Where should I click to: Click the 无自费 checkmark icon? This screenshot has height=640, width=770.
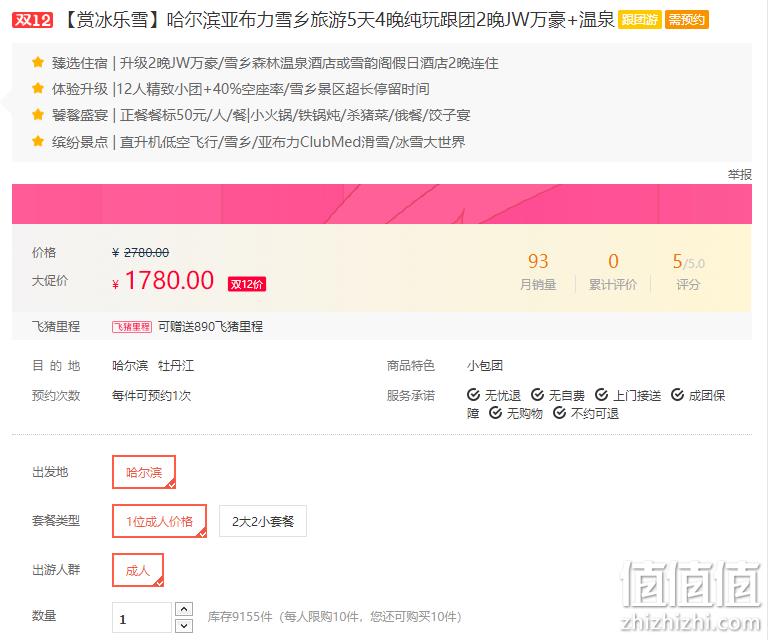pyautogui.click(x=538, y=394)
